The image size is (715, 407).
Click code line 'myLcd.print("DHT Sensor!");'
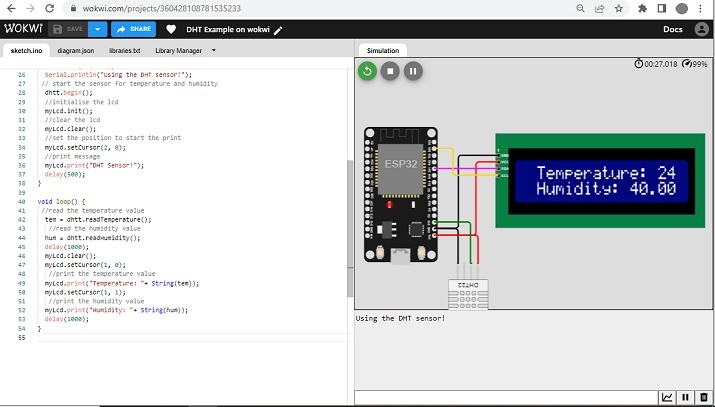coord(94,165)
